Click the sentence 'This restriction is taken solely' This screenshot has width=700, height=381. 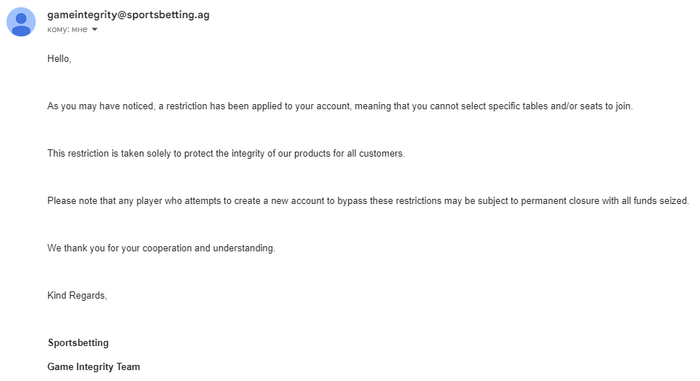tap(226, 154)
